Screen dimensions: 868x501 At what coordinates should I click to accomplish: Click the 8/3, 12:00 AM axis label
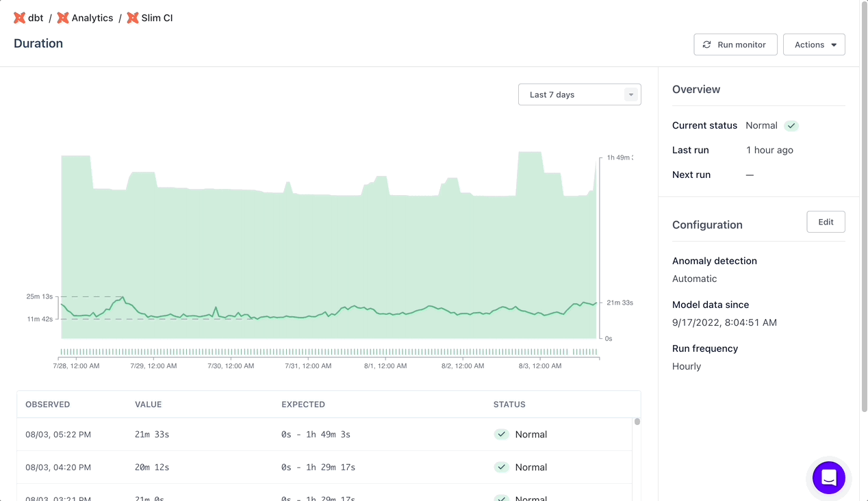[x=539, y=366]
